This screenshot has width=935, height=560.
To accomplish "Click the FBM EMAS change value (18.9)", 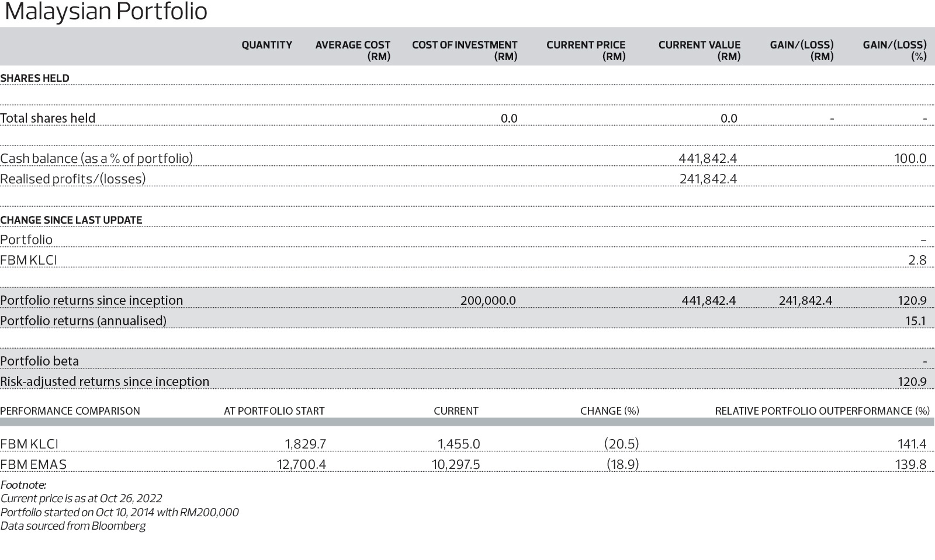I will (622, 464).
